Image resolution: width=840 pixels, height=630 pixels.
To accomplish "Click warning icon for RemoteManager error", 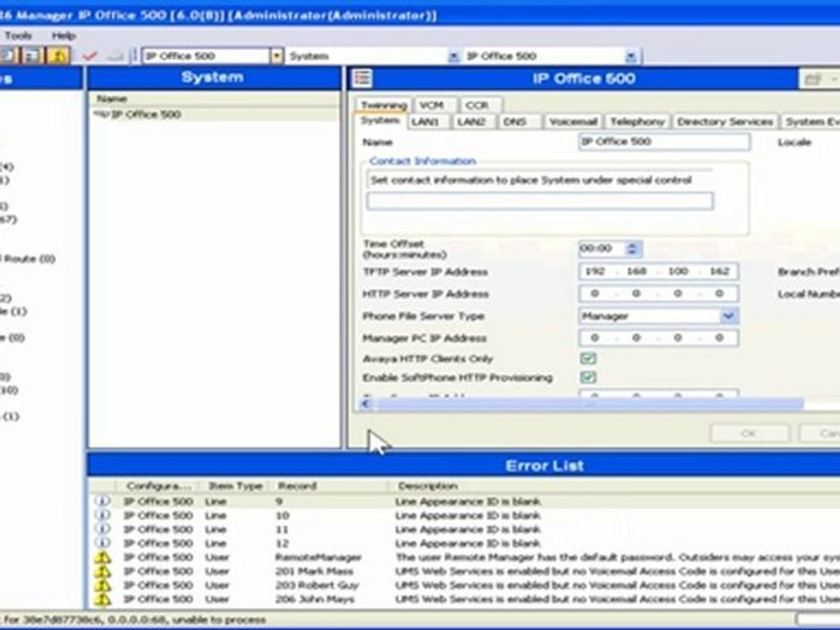I will [102, 557].
